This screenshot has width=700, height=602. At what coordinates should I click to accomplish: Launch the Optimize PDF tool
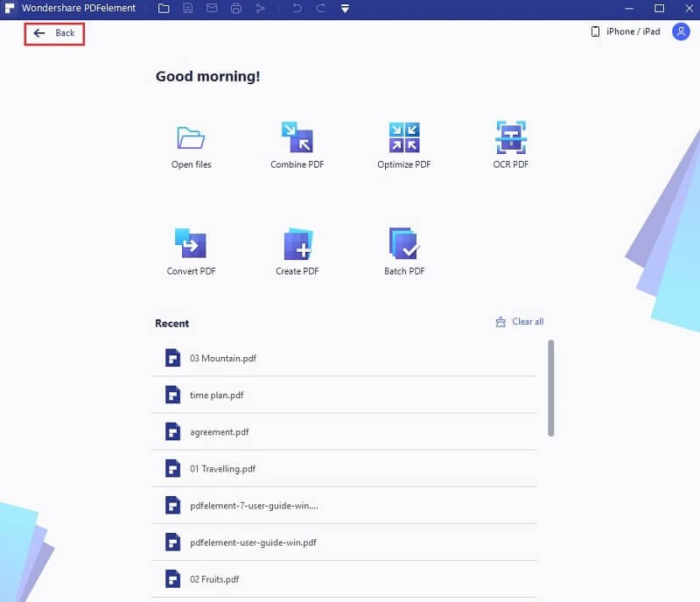[x=404, y=146]
